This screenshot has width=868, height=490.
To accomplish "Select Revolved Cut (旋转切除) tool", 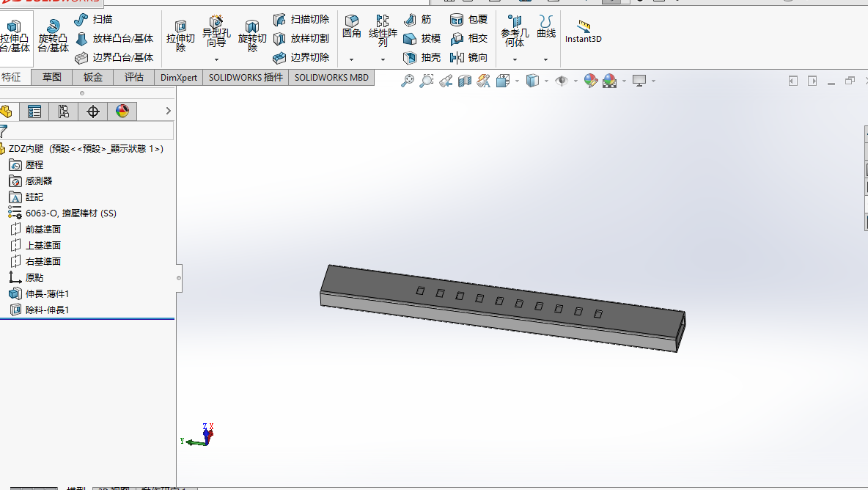I will tap(252, 36).
